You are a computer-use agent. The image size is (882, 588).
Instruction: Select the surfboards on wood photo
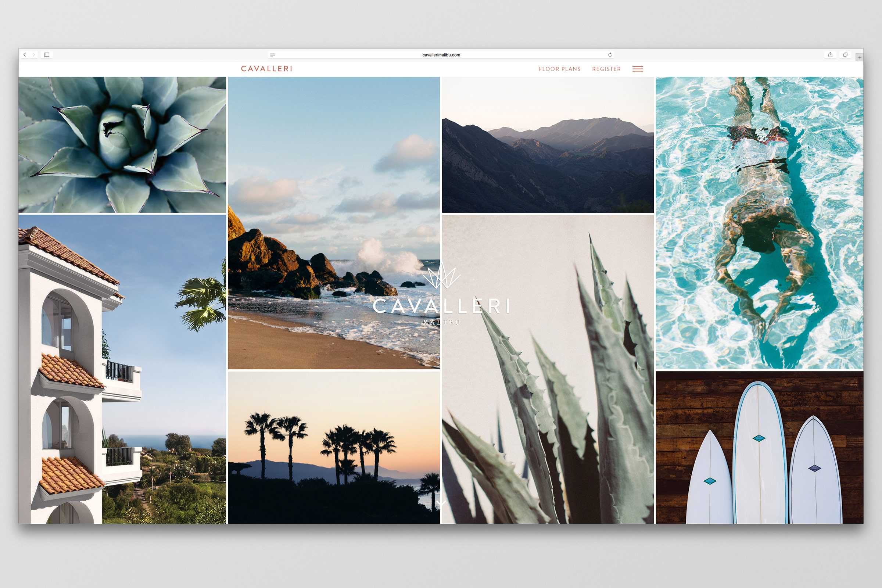click(x=759, y=447)
